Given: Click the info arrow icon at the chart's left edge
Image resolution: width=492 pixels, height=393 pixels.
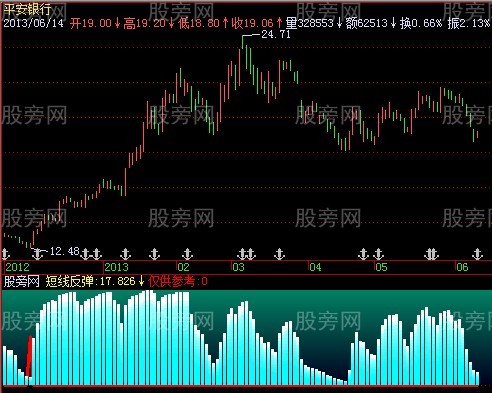Looking at the screenshot, I should tap(6, 254).
